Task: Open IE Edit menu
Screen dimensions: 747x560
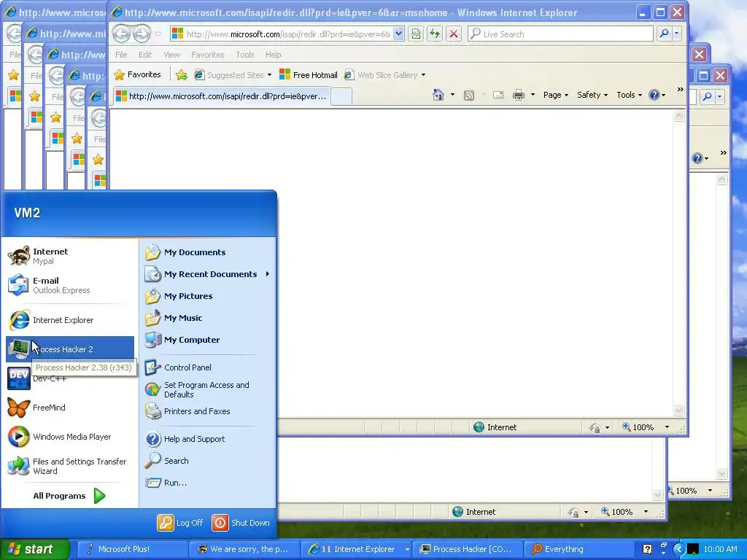Action: pos(145,55)
